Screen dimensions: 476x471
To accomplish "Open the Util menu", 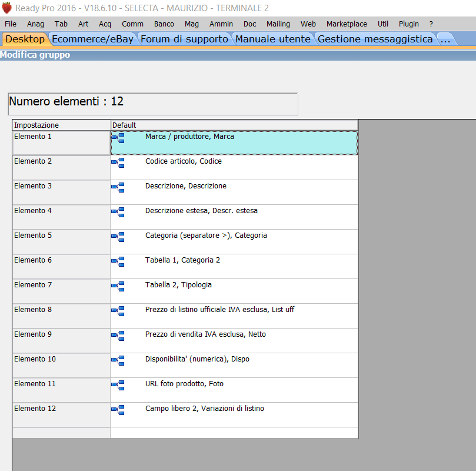I will (x=383, y=24).
